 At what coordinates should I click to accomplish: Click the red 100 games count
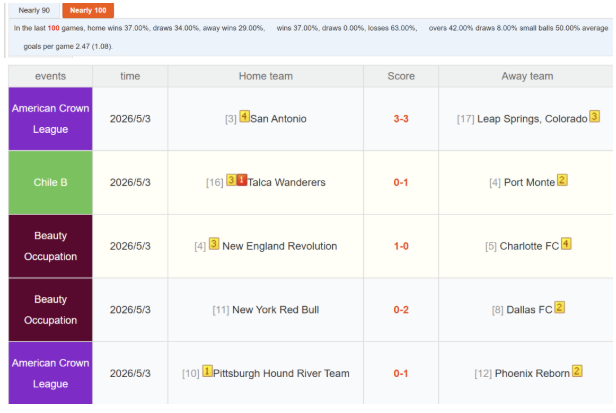(x=53, y=28)
